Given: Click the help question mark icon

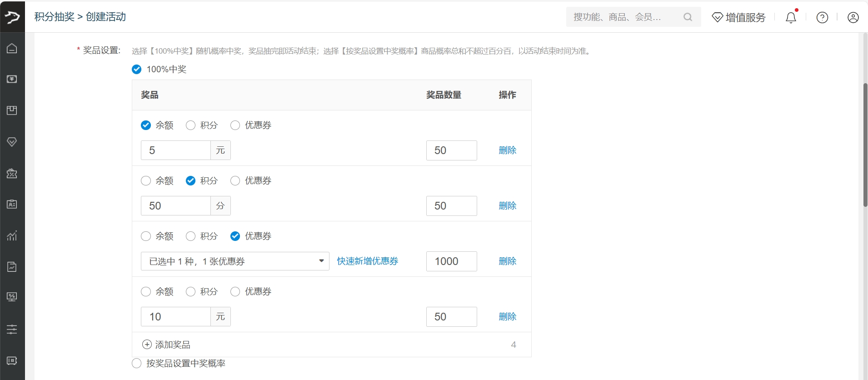Looking at the screenshot, I should pos(822,17).
